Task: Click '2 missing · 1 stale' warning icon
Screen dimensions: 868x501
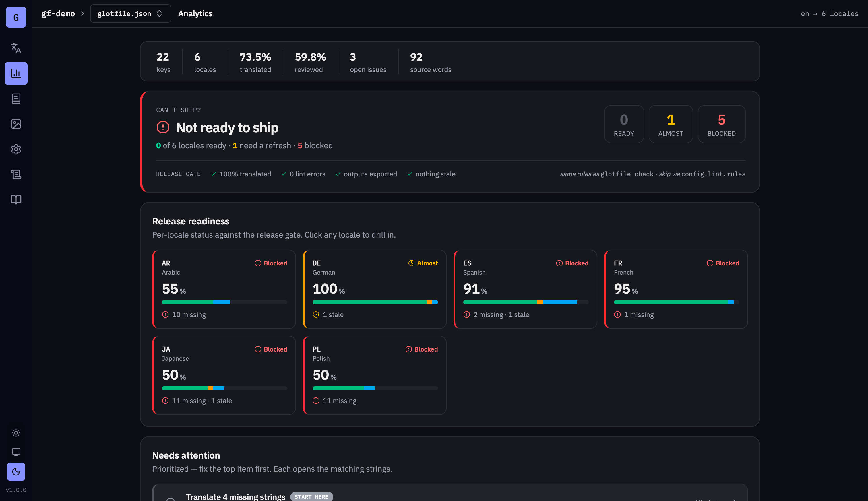Action: tap(467, 314)
